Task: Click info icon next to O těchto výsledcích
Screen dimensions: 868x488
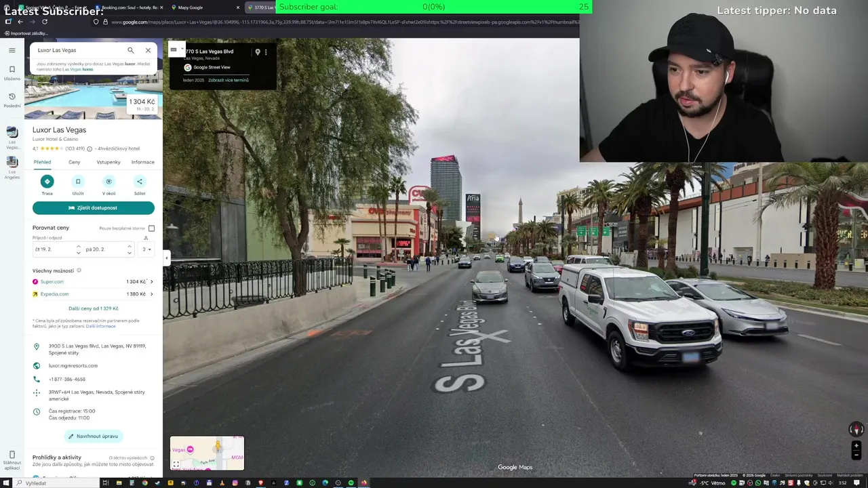Action: click(153, 457)
